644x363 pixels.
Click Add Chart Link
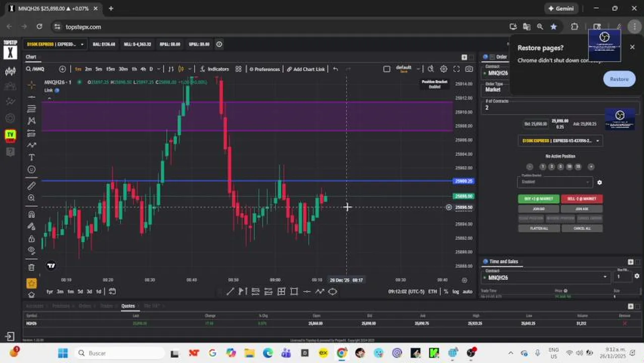(x=306, y=69)
